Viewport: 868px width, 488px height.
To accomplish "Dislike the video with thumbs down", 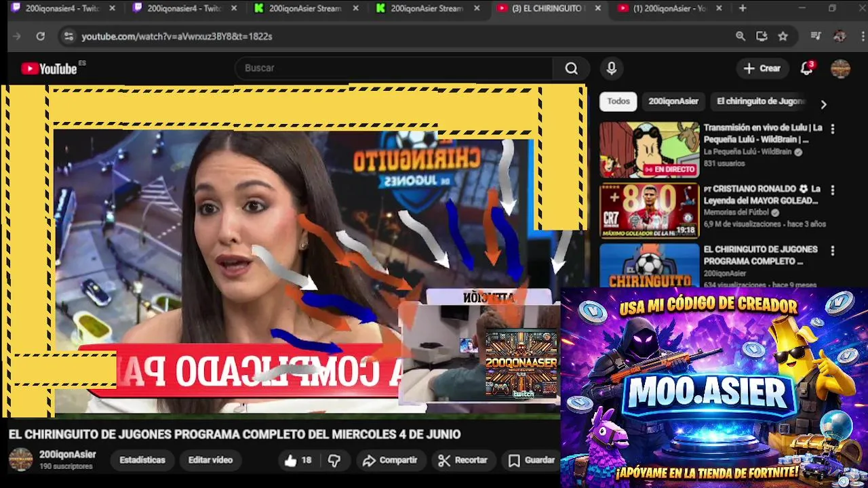I will (x=334, y=461).
